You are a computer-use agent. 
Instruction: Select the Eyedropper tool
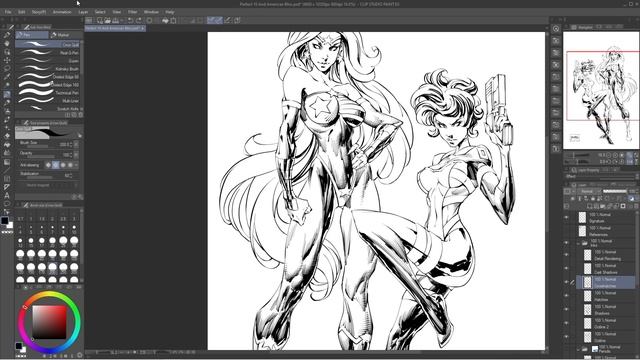pos(7,77)
